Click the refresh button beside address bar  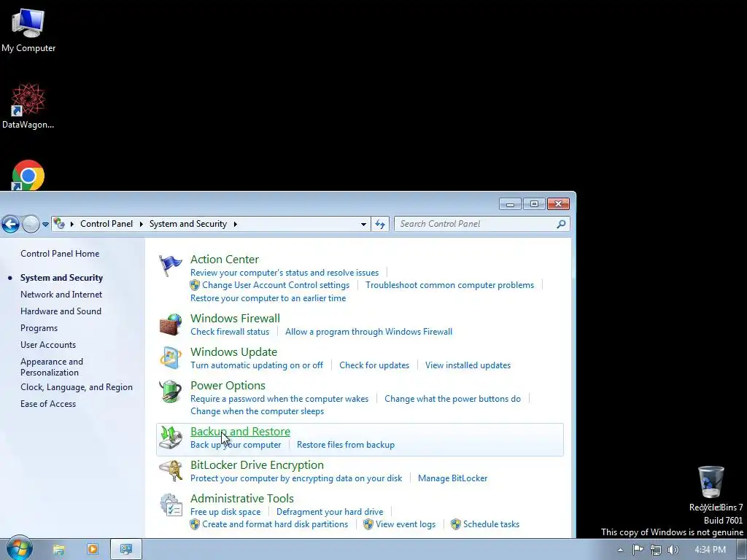pyautogui.click(x=380, y=224)
